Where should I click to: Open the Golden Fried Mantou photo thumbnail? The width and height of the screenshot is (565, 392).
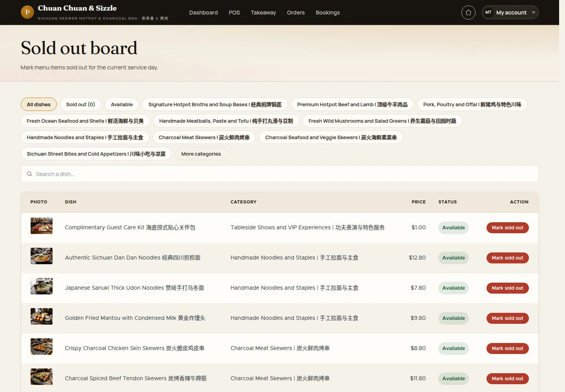[42, 316]
